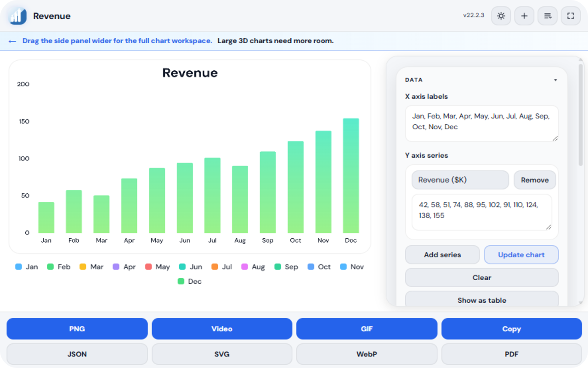Image resolution: width=588 pixels, height=368 pixels.
Task: Click the version label v22.2.3
Action: click(x=474, y=16)
